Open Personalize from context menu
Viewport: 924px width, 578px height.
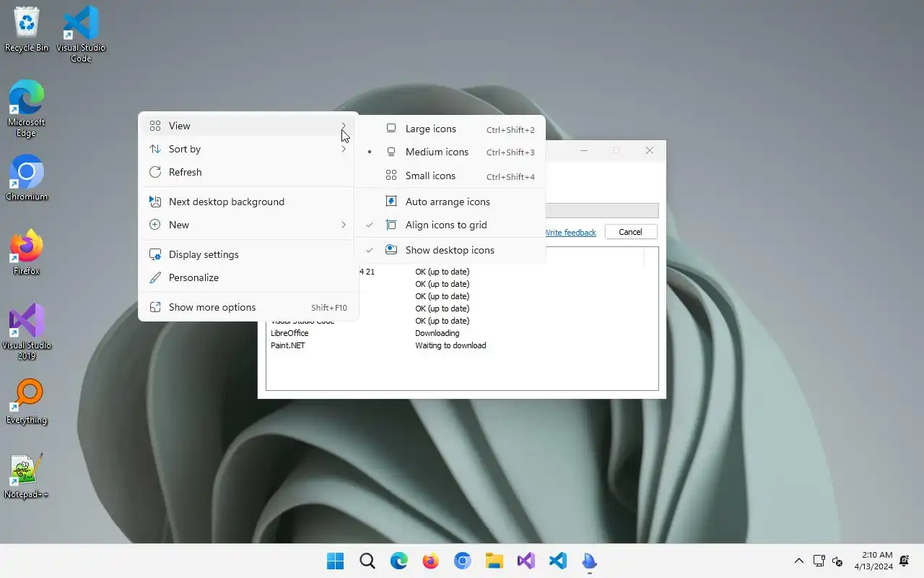pyautogui.click(x=248, y=277)
